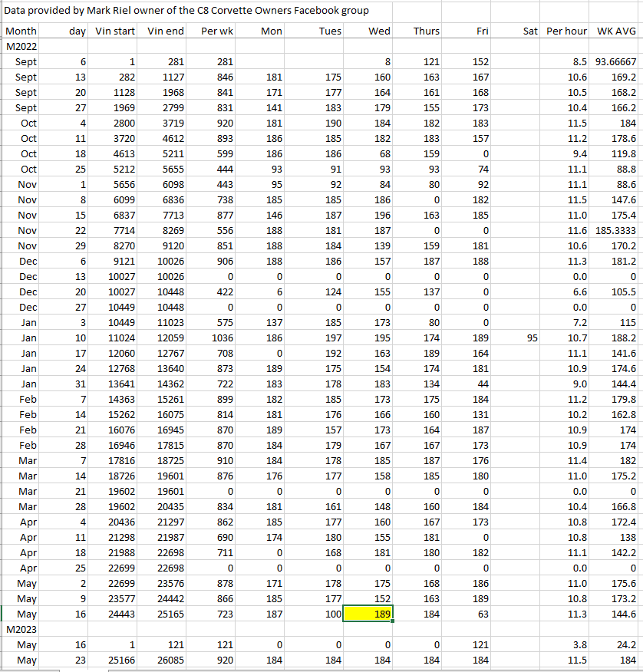Click the title cell crediting Mark Riel
This screenshot has width=643, height=672.
click(187, 11)
